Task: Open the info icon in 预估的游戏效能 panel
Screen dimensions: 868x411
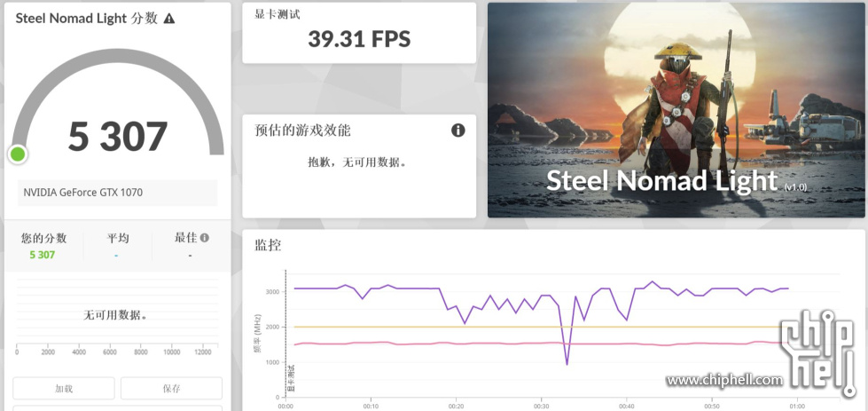Action: coord(457,130)
